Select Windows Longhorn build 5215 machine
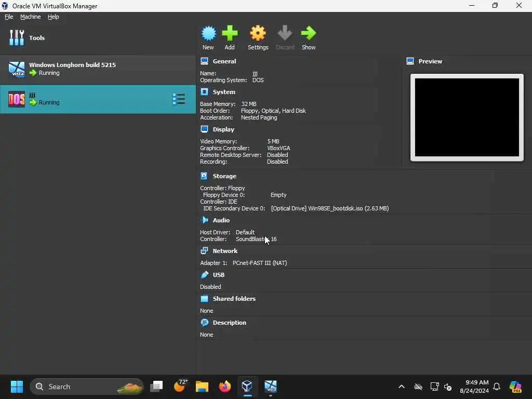Screen dimensions: 532x399 tap(98, 69)
